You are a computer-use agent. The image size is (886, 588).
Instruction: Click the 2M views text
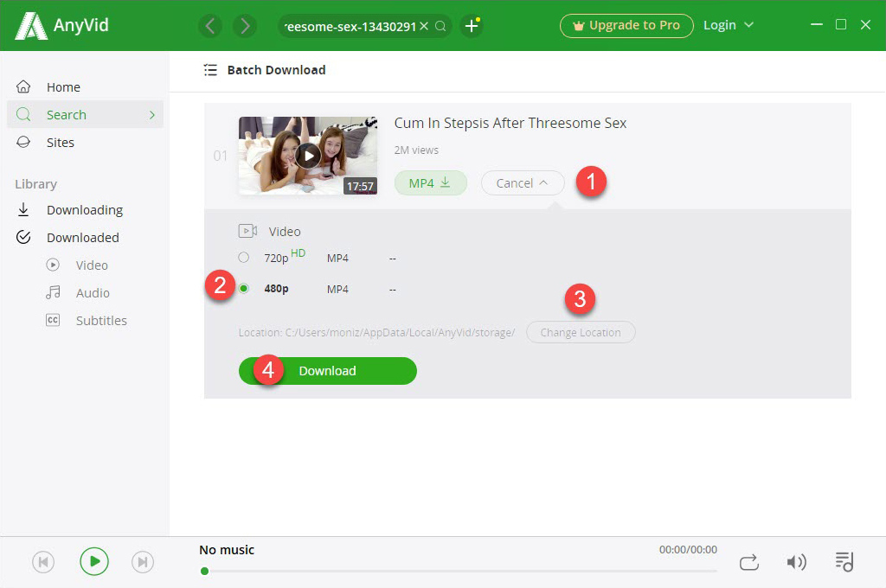[x=416, y=150]
